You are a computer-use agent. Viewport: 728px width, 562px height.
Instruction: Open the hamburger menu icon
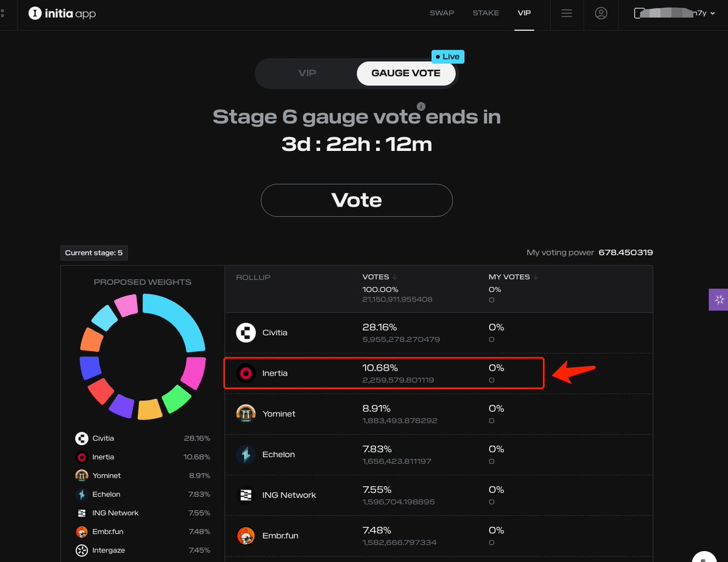tap(567, 13)
